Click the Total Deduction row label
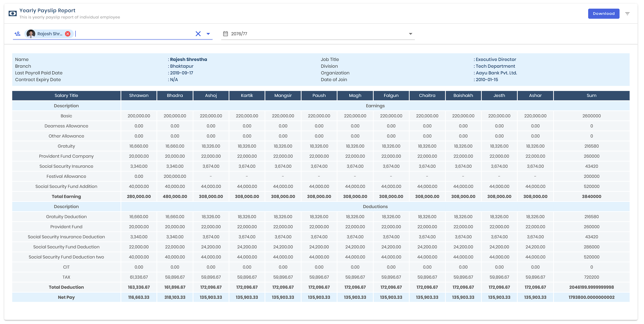 click(66, 287)
